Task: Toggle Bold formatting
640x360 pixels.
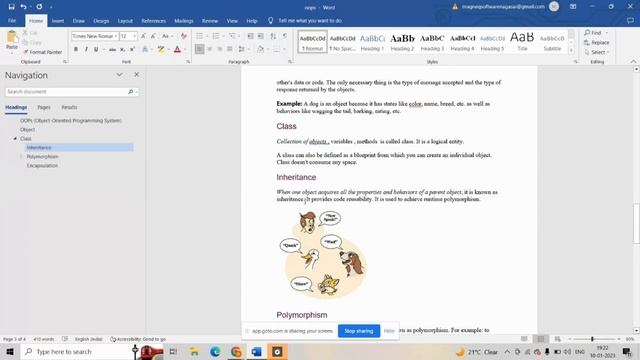Action: [x=76, y=49]
